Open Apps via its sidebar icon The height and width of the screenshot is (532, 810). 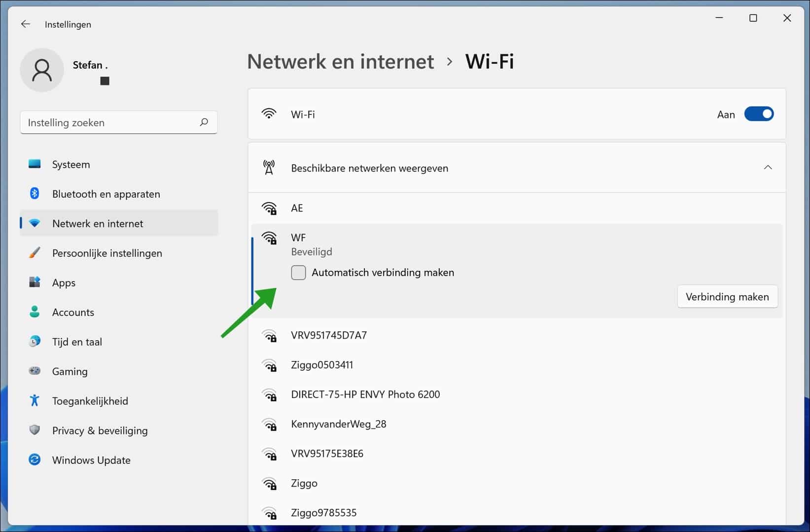35,282
